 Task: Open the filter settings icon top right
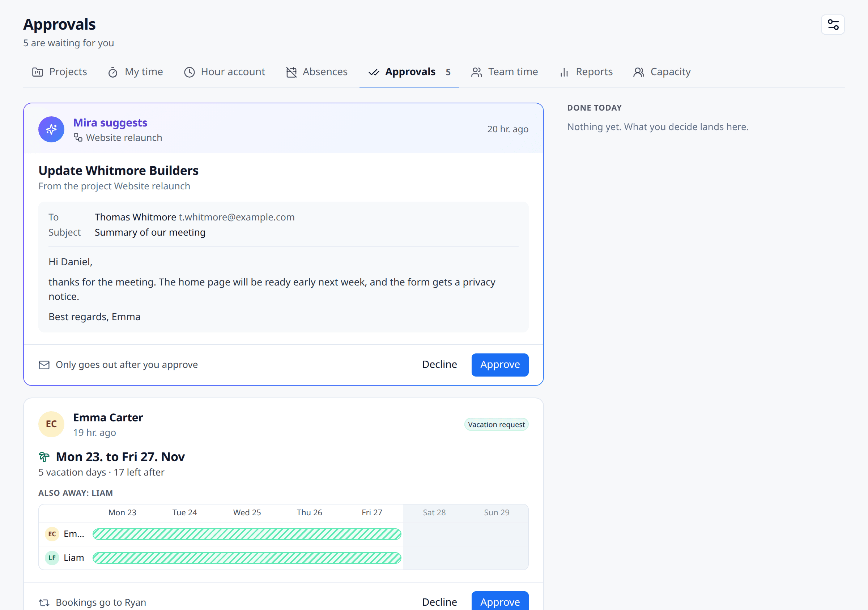833,25
